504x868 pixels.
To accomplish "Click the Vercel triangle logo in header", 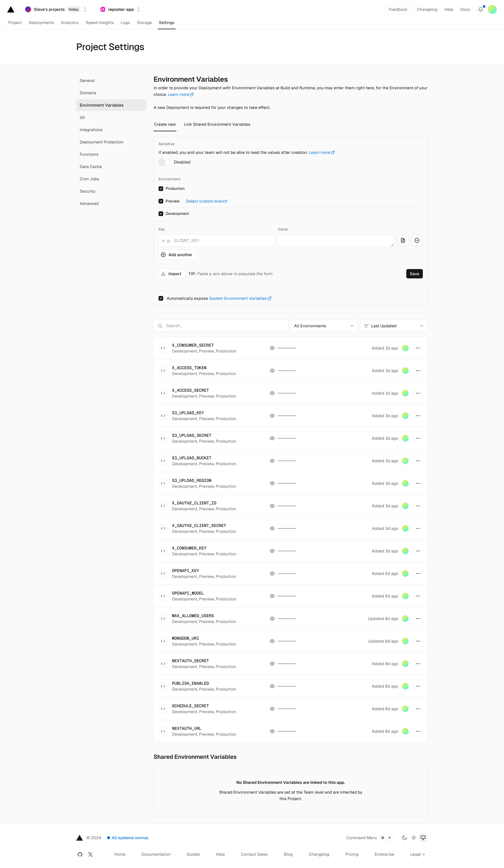I will coord(11,9).
